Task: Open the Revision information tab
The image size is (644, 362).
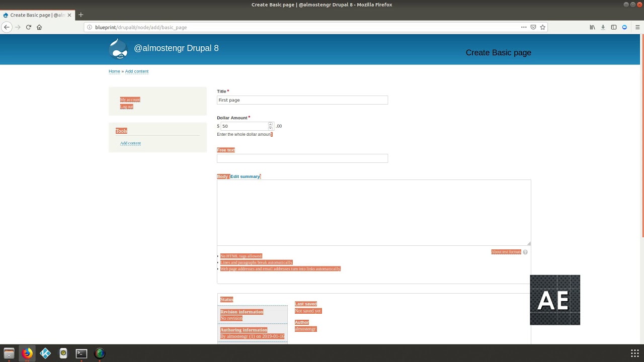Action: coord(253,315)
